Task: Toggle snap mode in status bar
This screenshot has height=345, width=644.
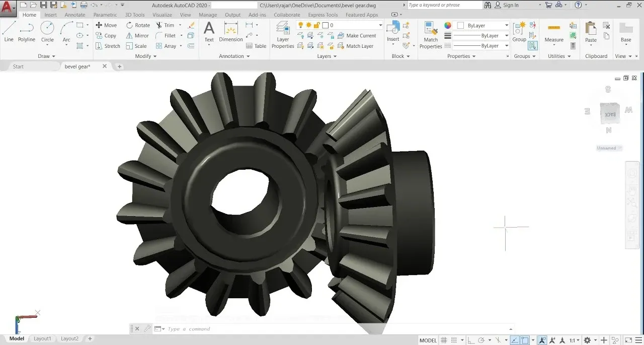Action: tap(453, 340)
